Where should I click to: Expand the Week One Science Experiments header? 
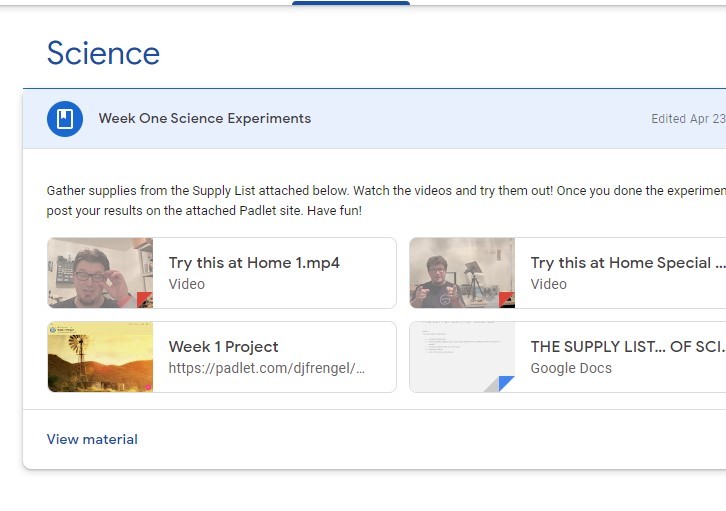click(204, 118)
